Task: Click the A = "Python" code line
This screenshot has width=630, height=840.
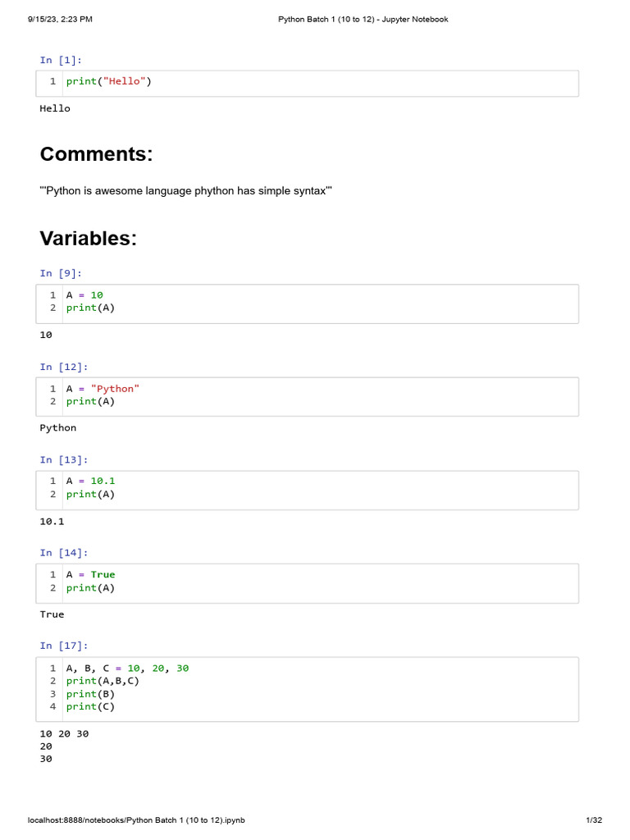Action: 103,388
